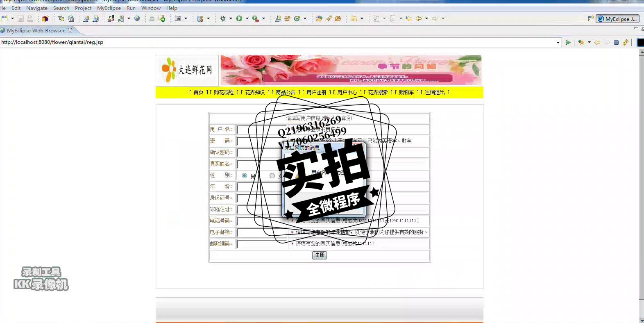This screenshot has height=323, width=644.
Task: Click the Run External Tools icon
Action: point(256,18)
